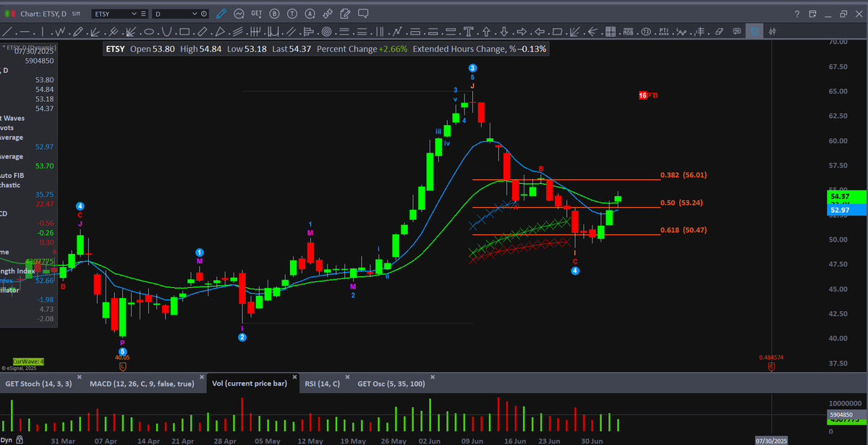Select the rectangle drawing tool
The height and width of the screenshot is (445, 868).
[184, 31]
